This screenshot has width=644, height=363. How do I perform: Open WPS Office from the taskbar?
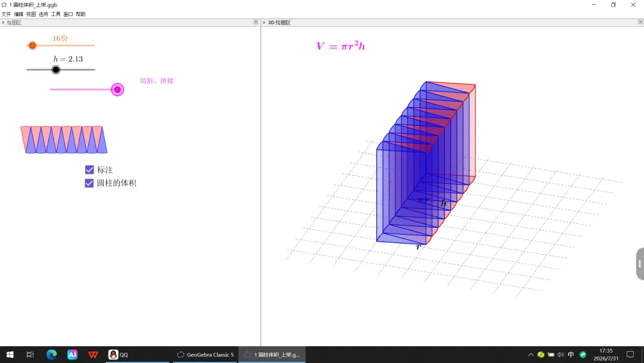pos(93,355)
